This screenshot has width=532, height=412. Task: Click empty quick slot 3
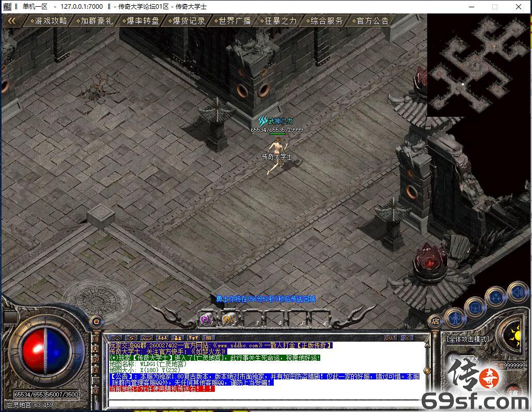coord(252,318)
